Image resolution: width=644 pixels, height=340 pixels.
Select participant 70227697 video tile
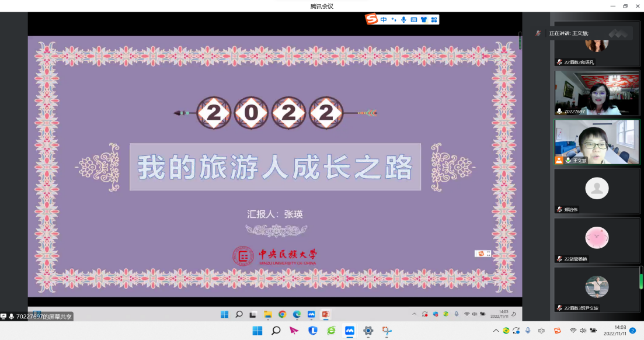pos(597,93)
